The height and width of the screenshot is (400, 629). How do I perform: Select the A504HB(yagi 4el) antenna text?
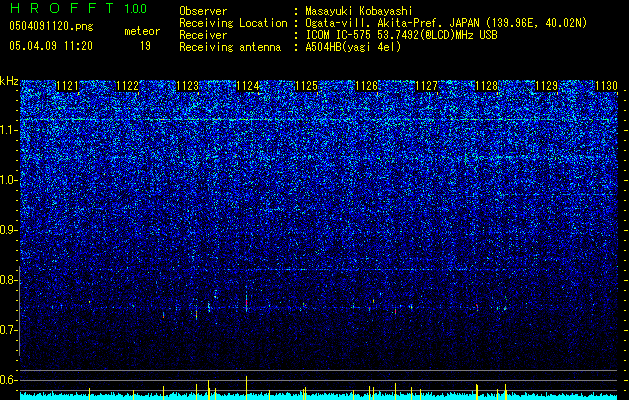click(353, 47)
